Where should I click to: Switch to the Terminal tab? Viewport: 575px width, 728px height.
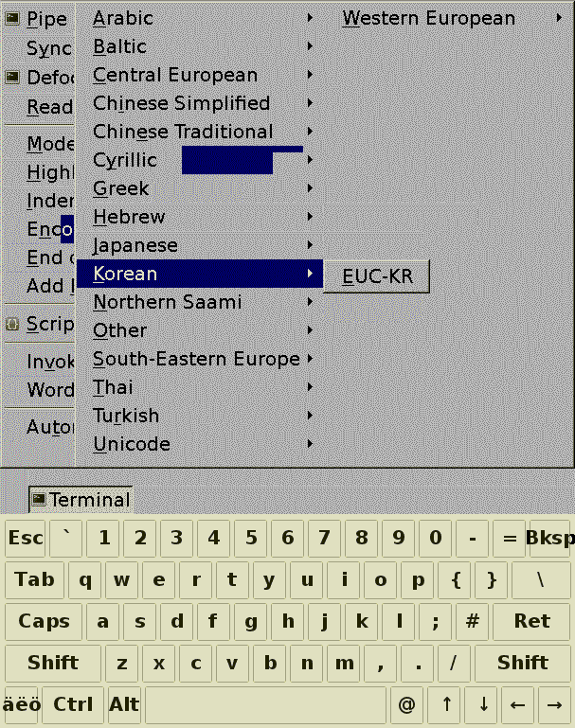[x=81, y=500]
